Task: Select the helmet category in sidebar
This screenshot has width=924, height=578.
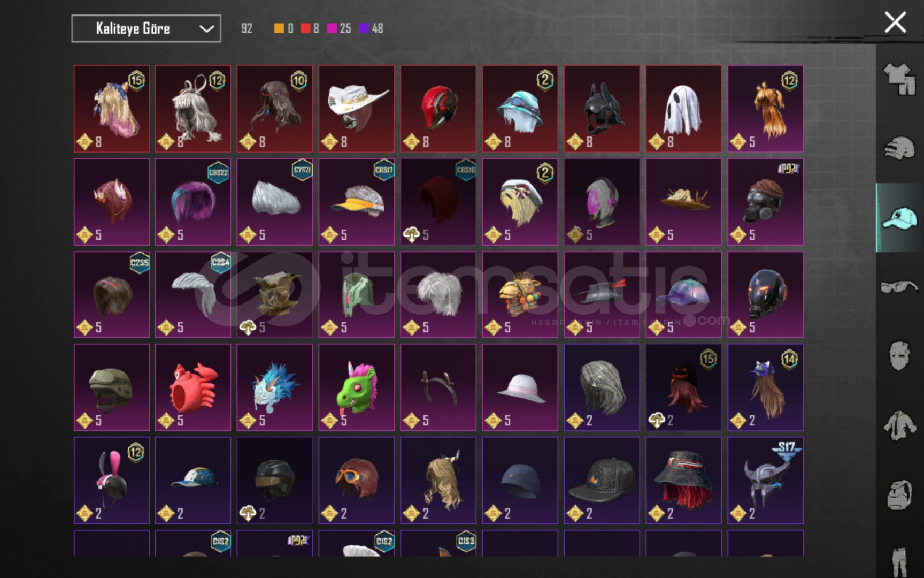Action: pyautogui.click(x=899, y=148)
